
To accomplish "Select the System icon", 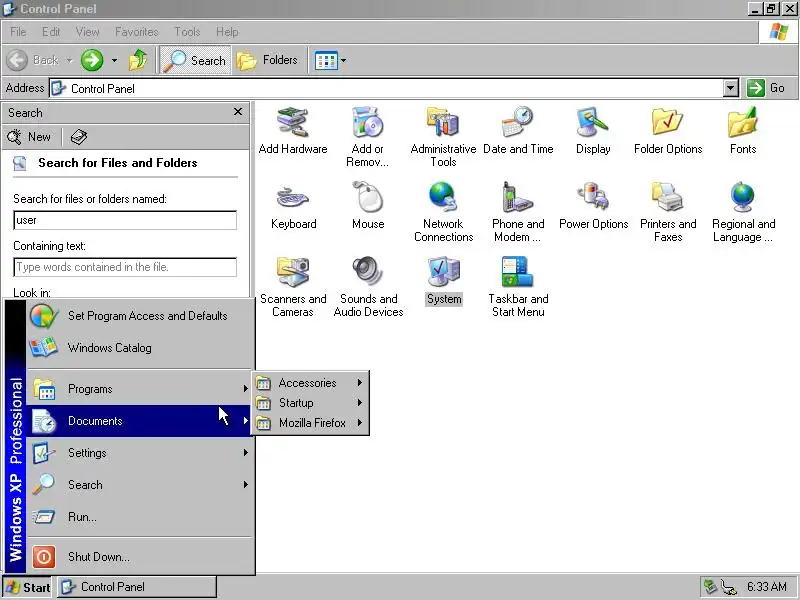I will click(x=444, y=281).
